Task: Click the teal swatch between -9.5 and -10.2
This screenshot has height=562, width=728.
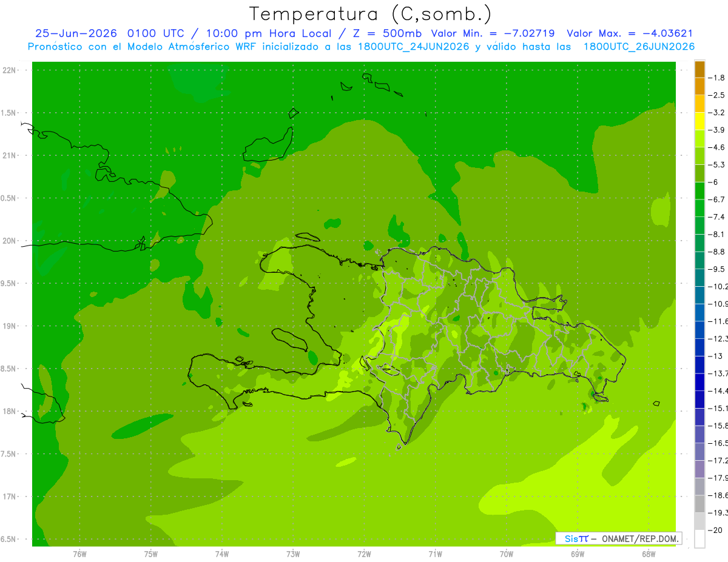Action: pos(699,278)
